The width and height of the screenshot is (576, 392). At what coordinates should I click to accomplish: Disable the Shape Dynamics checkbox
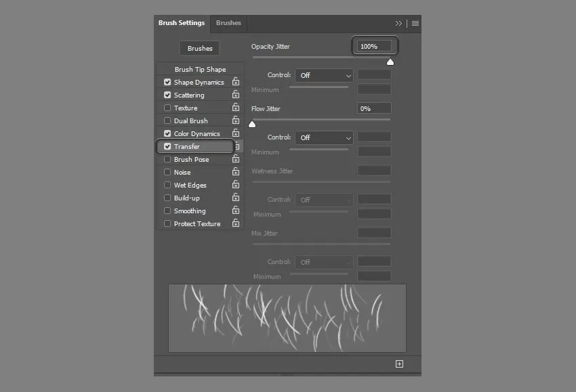point(167,83)
